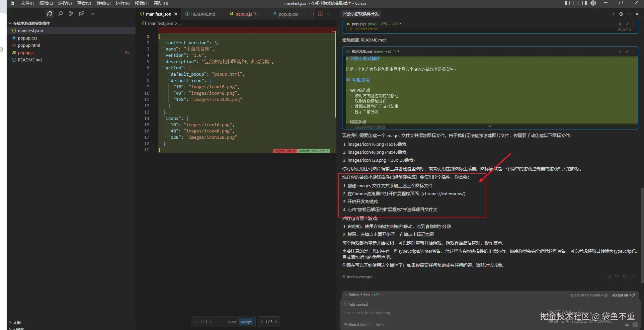Viewport: 644px width, 330px height.
Task: Go to next changed file arrow
Action: pos(276,322)
